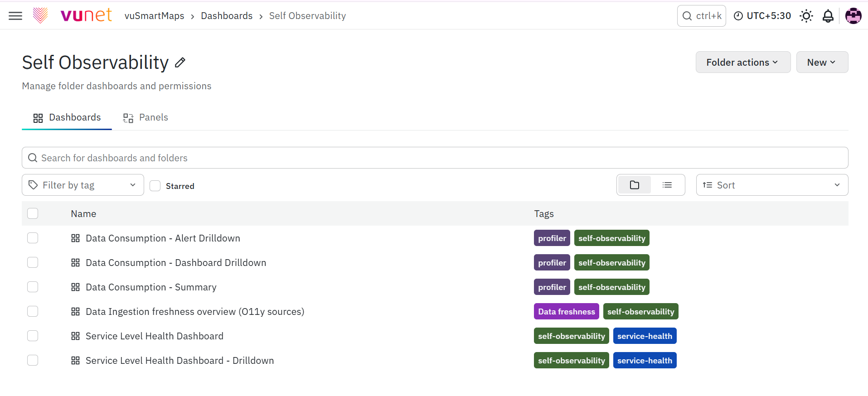Click the Tags column header

coord(544,214)
